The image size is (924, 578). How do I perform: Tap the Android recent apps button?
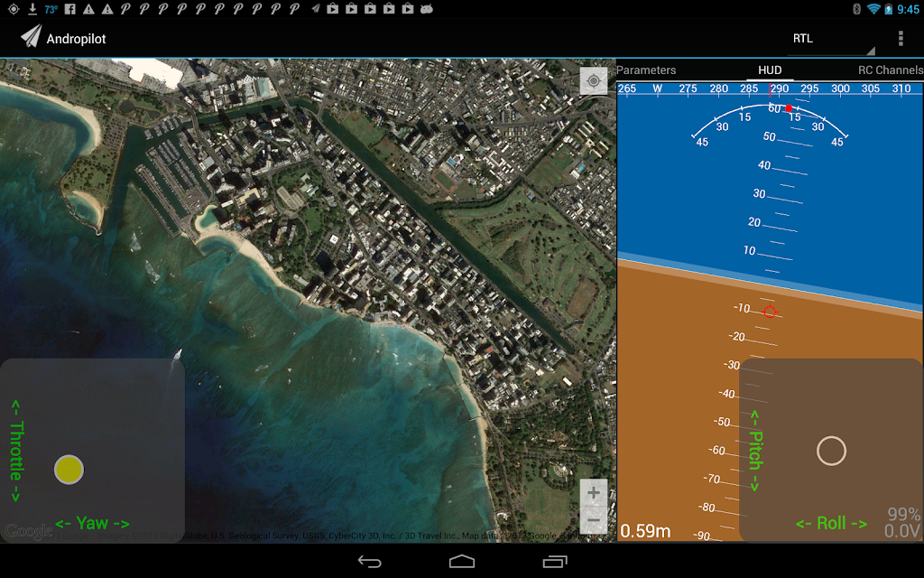tap(555, 562)
